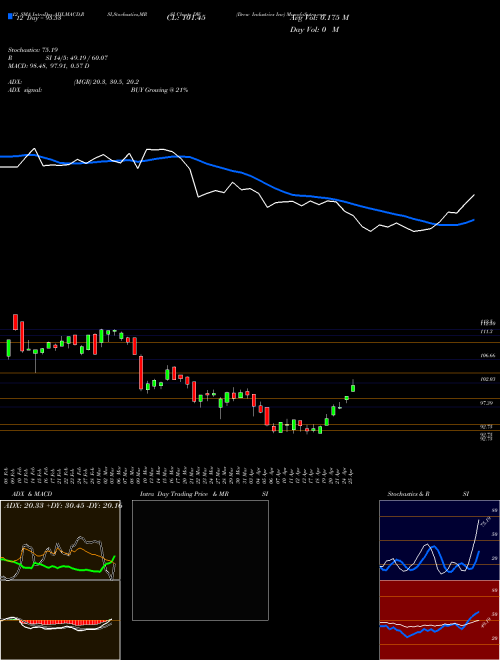The width and height of the screenshot is (500, 660).
Task: Click the 'BUY Growing @ 21%' signal text
Action: coord(159,90)
